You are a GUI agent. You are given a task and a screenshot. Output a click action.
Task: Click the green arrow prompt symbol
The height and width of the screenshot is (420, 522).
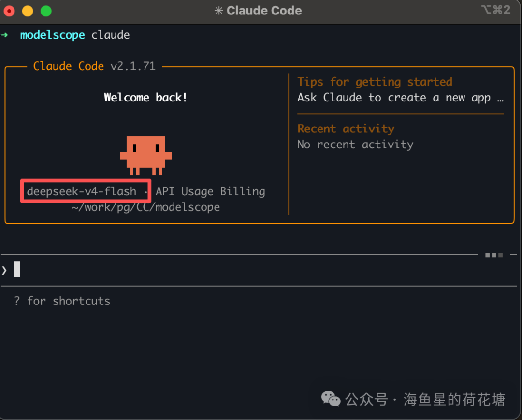[x=4, y=35]
